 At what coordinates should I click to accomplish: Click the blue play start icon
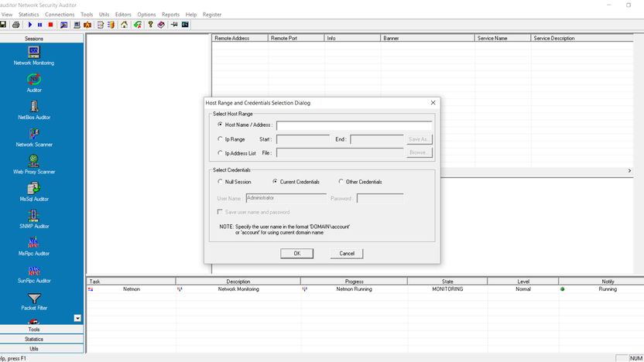click(x=30, y=25)
